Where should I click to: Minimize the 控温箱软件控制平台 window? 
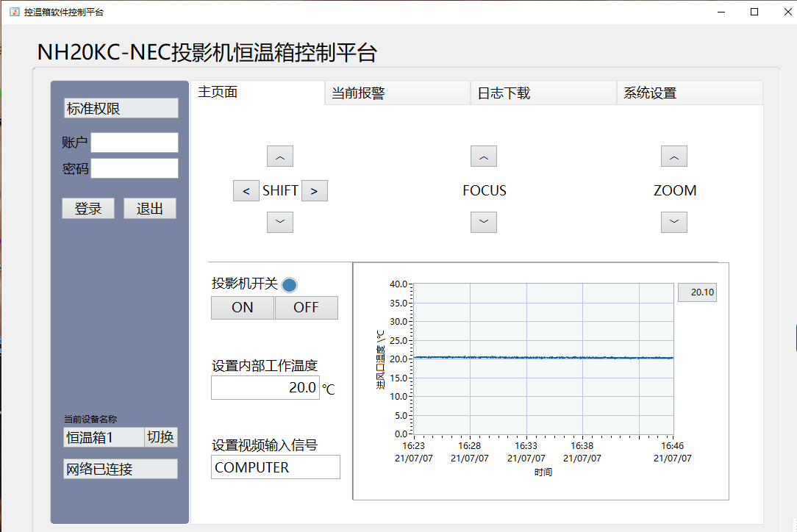tap(721, 12)
